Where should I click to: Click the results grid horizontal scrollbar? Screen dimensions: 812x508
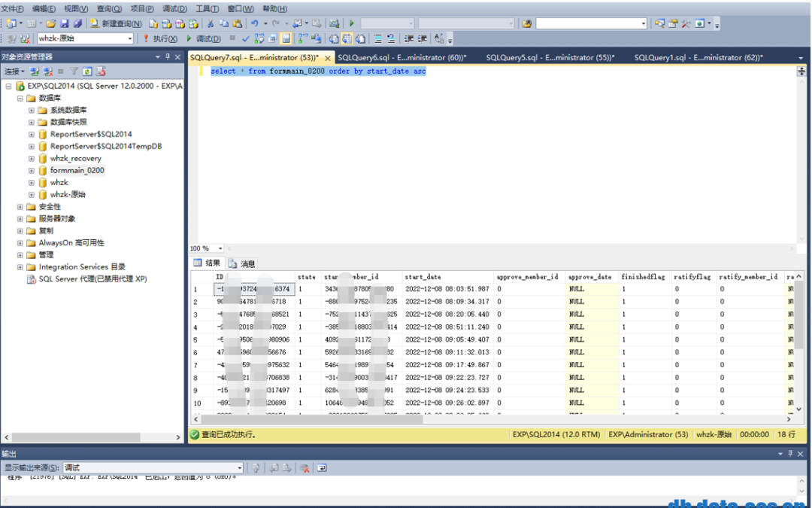[x=312, y=419]
